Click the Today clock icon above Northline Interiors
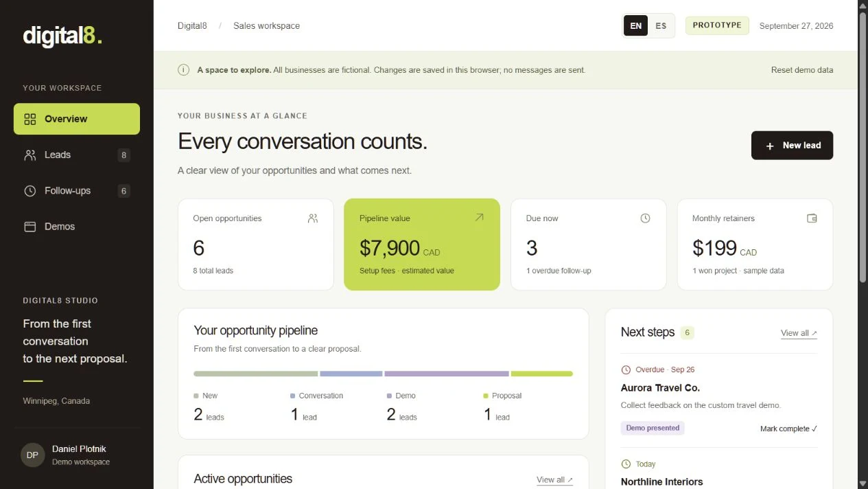This screenshot has height=489, width=868. click(626, 464)
